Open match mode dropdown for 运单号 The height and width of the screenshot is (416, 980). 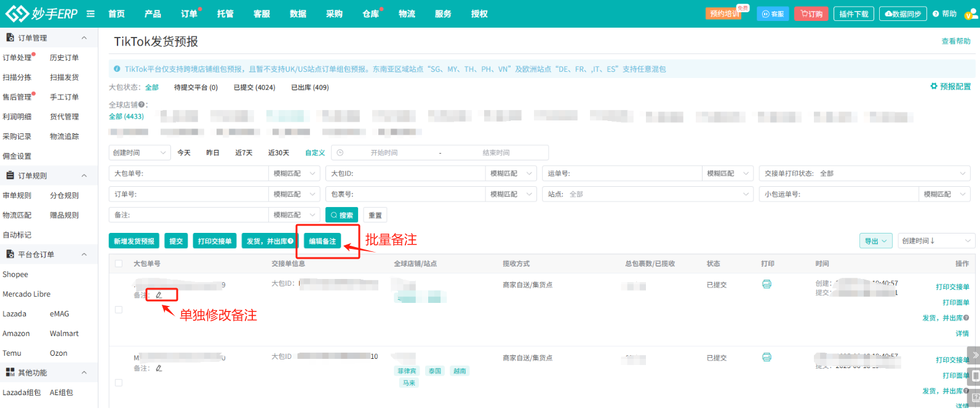(x=728, y=173)
